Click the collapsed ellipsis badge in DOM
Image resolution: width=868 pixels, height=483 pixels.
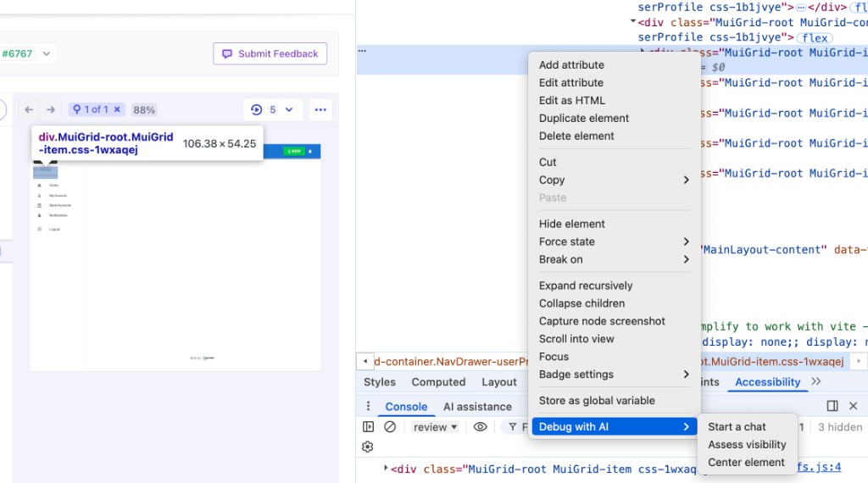[x=800, y=7]
